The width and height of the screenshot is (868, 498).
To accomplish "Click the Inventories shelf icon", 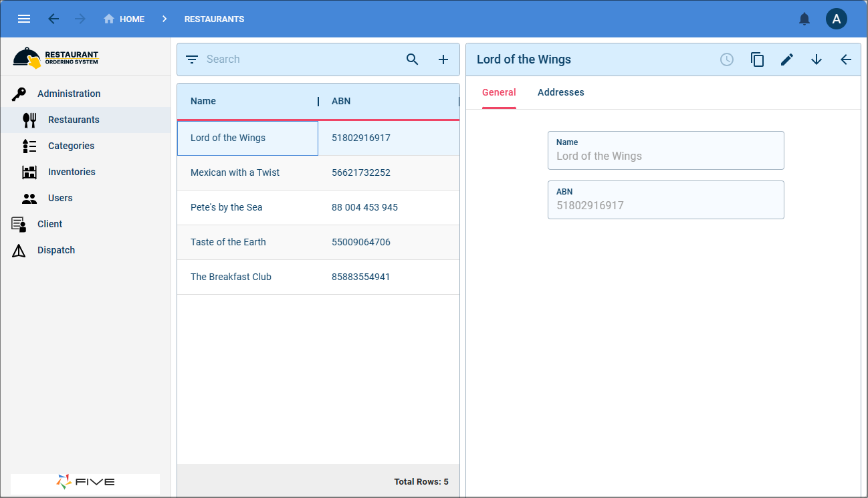I will click(29, 172).
